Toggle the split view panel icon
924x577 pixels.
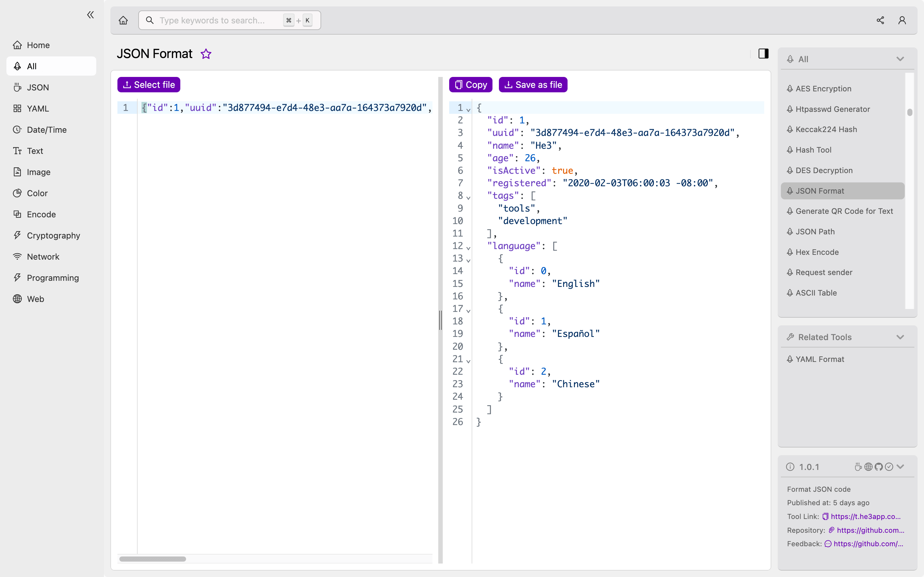(764, 53)
